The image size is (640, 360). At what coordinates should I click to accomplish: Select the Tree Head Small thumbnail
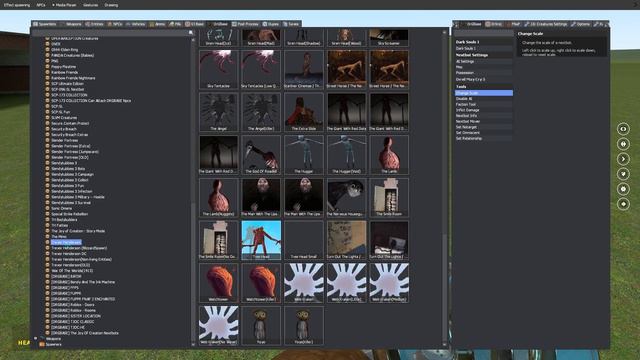(304, 240)
